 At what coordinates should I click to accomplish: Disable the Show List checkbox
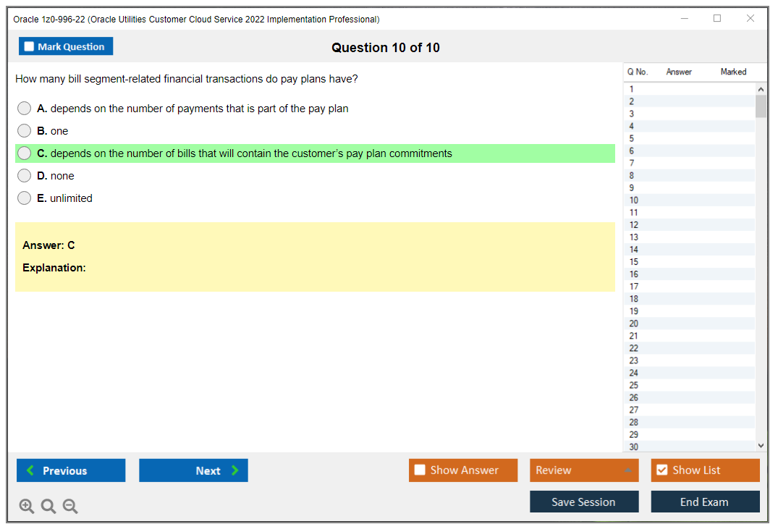[x=661, y=470]
